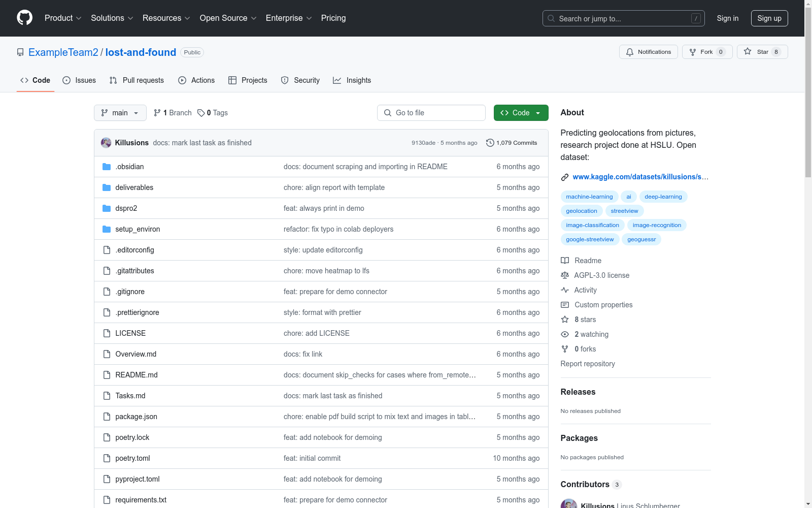Open the Issues tab

pos(79,80)
